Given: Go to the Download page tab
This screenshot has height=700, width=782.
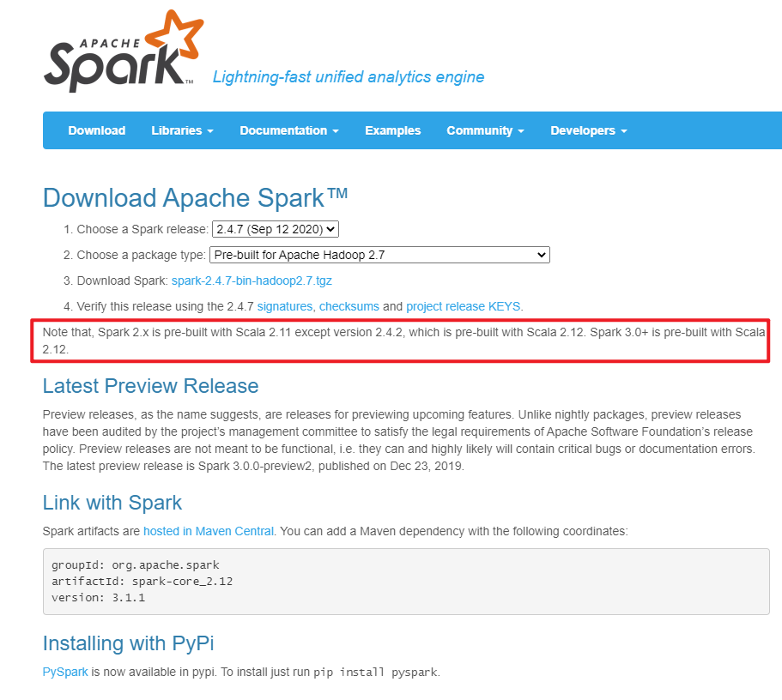Looking at the screenshot, I should tap(97, 130).
